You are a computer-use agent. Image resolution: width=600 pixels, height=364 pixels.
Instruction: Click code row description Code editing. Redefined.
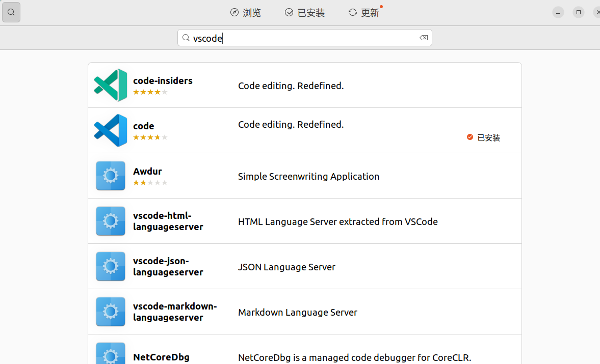point(291,125)
